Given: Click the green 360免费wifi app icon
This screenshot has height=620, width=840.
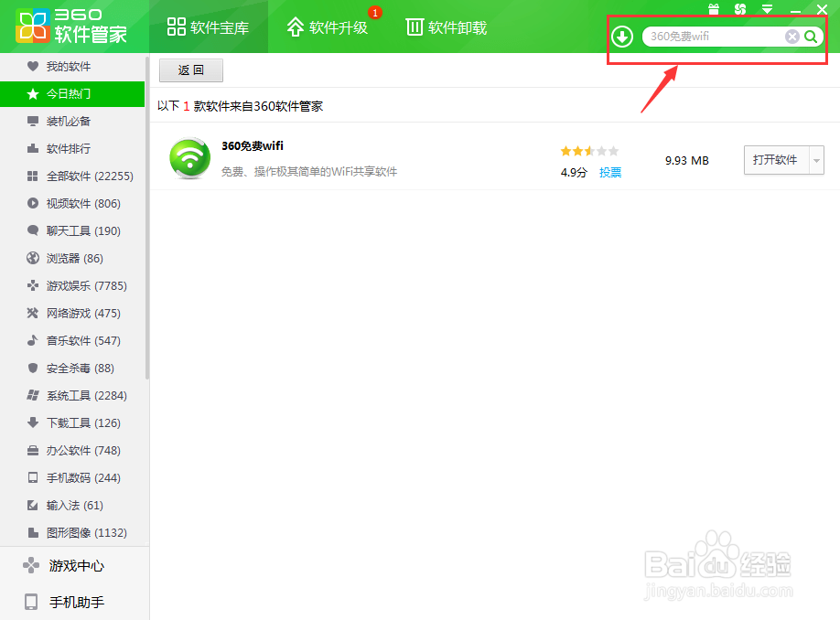Looking at the screenshot, I should point(189,158).
